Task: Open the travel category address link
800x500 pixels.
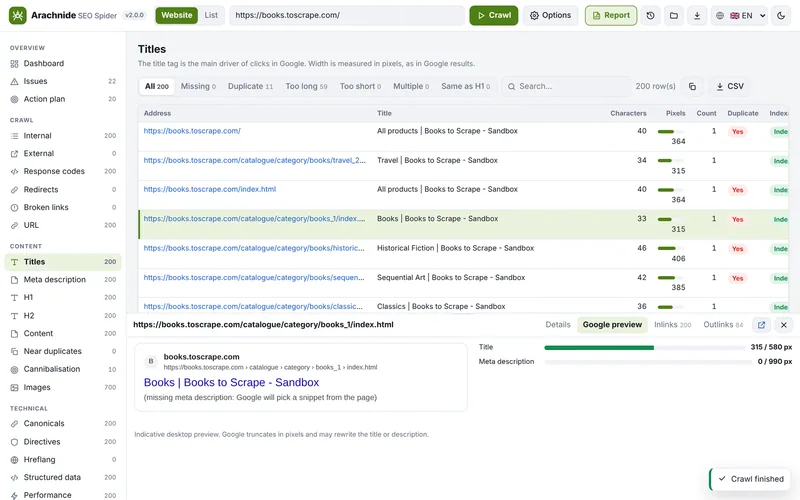Action: [255, 160]
